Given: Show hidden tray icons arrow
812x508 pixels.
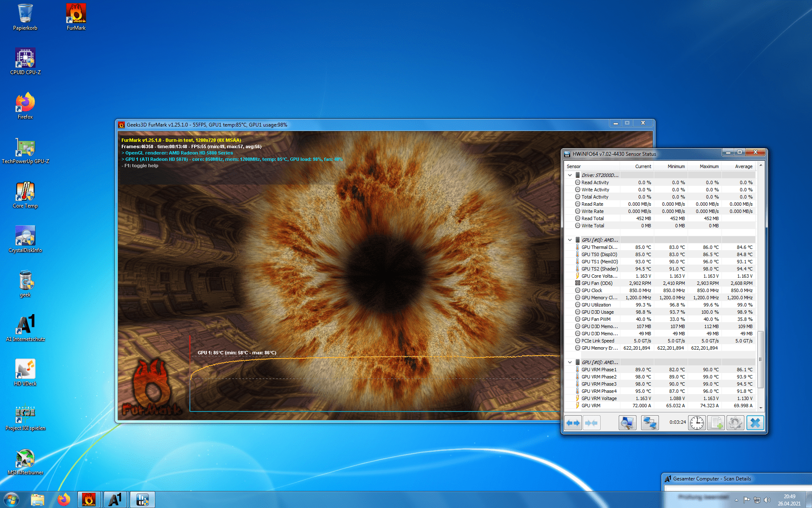Looking at the screenshot, I should pos(736,500).
